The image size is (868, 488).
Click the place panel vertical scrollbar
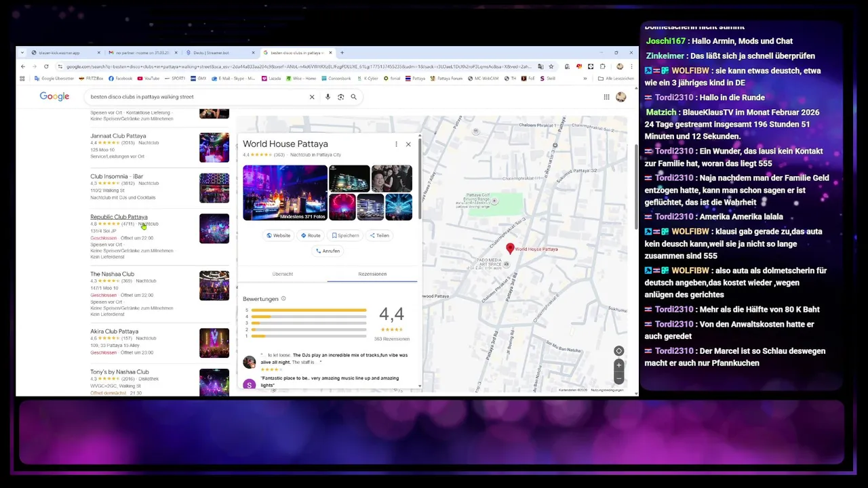pos(420,180)
